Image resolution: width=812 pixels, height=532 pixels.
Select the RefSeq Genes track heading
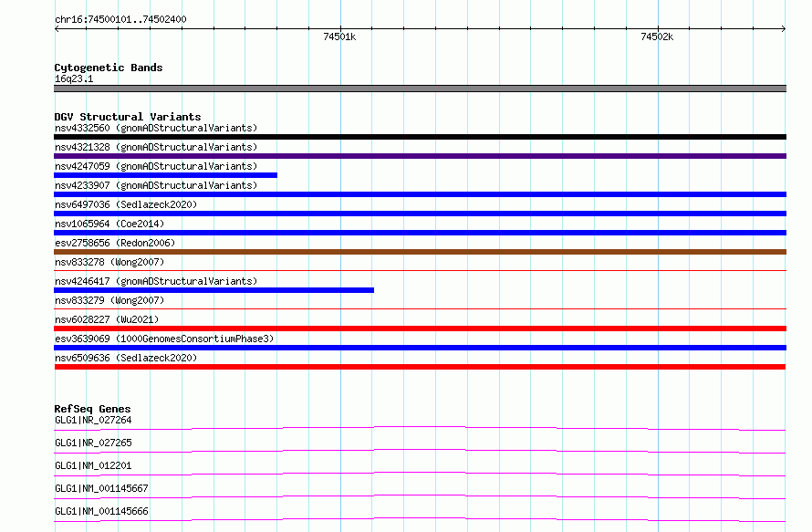92,409
